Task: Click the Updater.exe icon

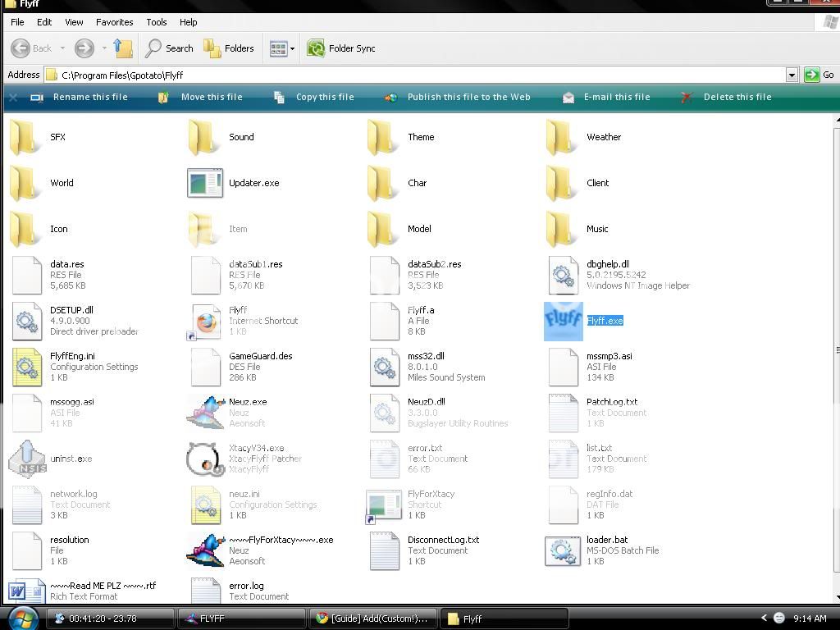Action: 205,183
